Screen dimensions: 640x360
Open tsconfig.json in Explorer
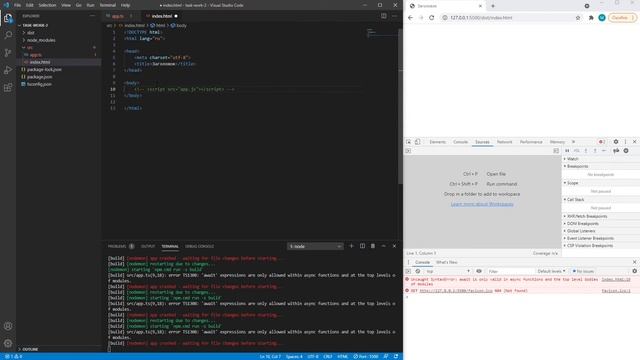[39, 84]
